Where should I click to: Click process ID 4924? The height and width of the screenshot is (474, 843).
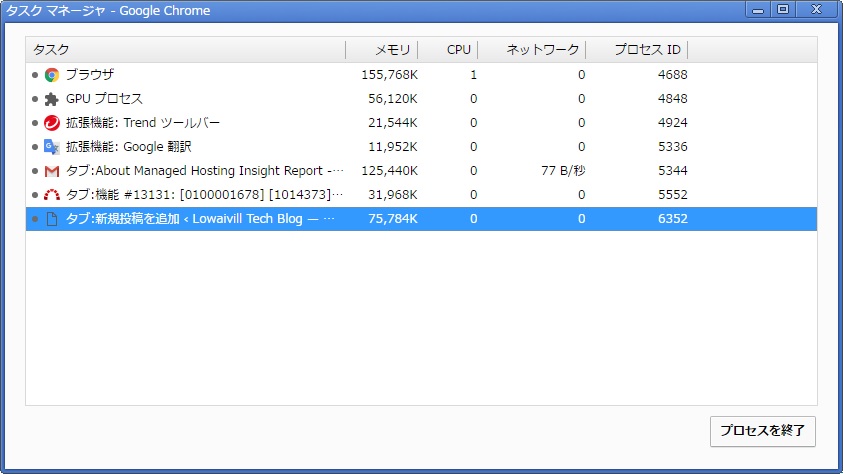673,123
